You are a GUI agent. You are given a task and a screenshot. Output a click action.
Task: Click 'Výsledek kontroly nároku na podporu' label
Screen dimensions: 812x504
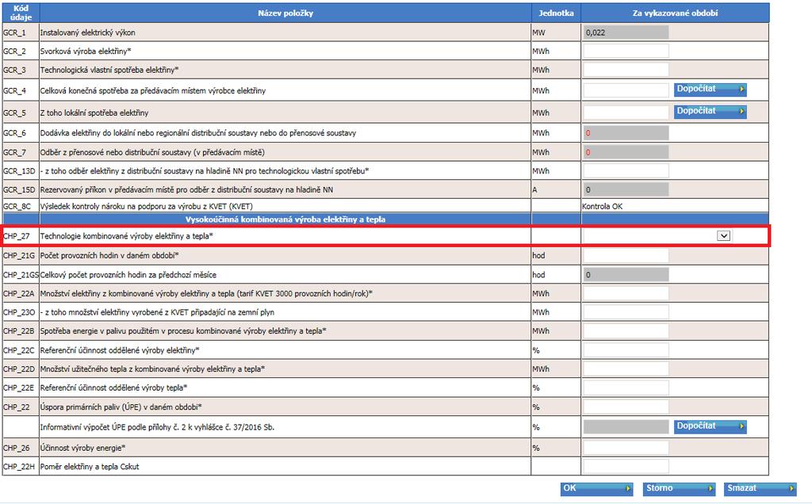(x=147, y=206)
